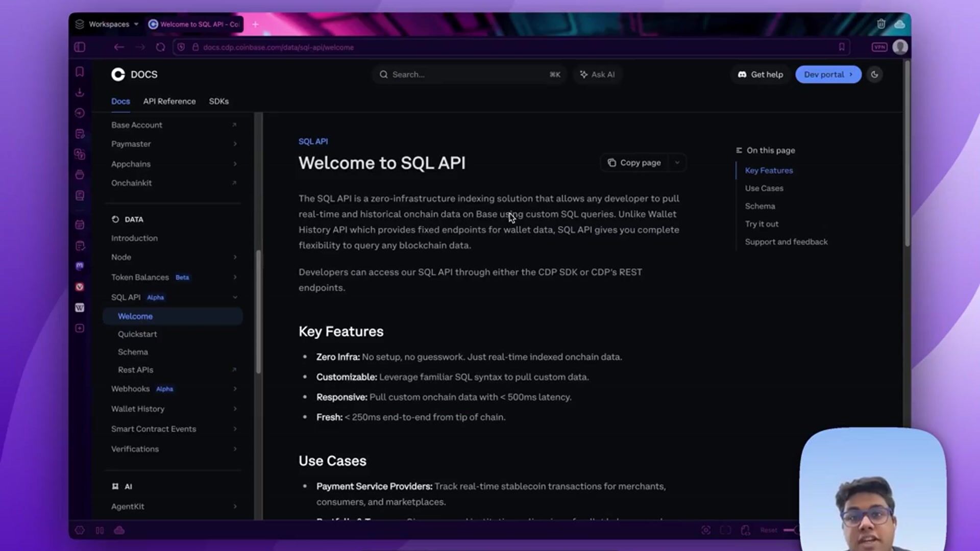
Task: Open the VPN icon in toolbar
Action: coord(879,47)
